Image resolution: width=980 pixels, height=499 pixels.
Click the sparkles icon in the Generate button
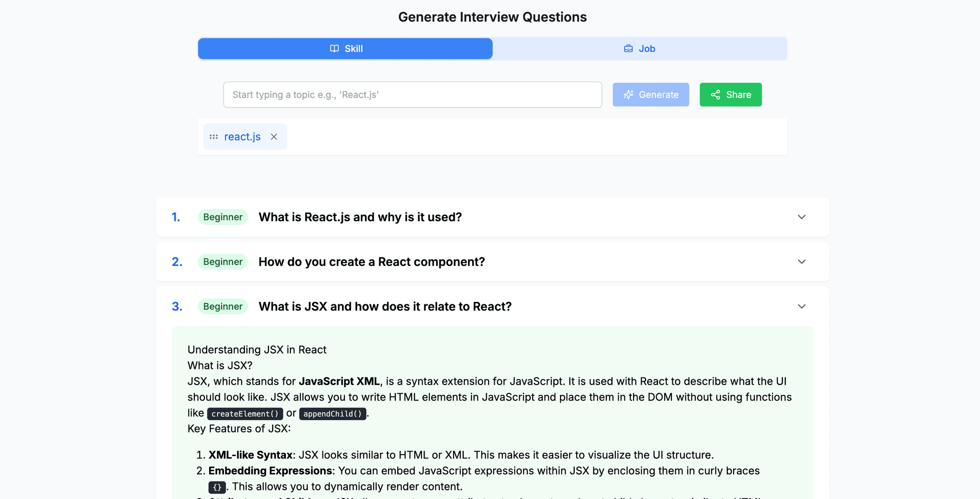(628, 94)
